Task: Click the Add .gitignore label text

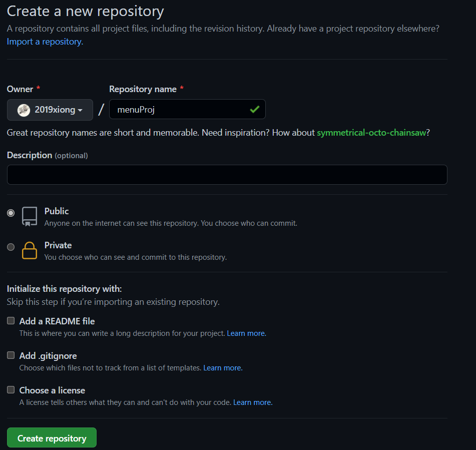Action: click(48, 356)
